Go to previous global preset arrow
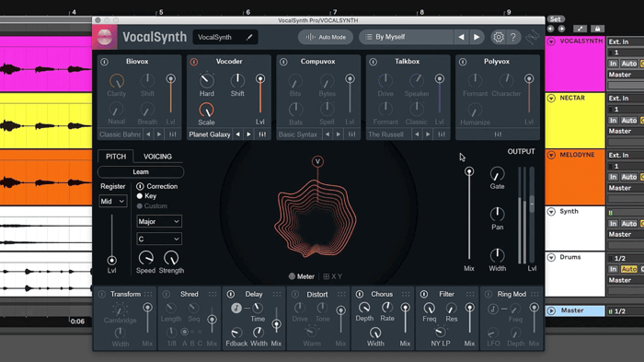644x362 pixels. pyautogui.click(x=461, y=37)
